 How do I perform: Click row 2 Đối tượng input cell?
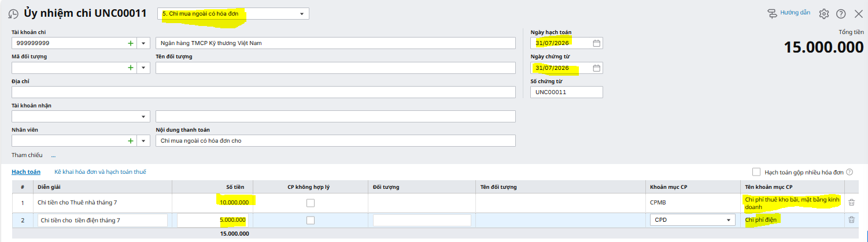(422, 220)
